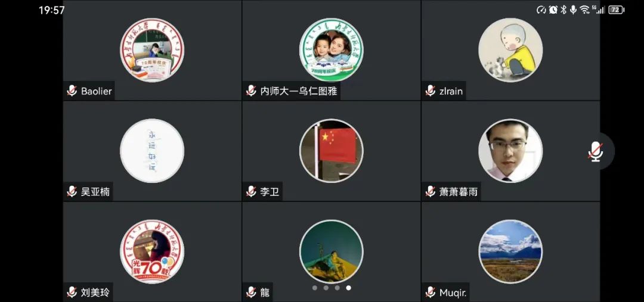Click muted mic icon next to 龍

[252, 292]
